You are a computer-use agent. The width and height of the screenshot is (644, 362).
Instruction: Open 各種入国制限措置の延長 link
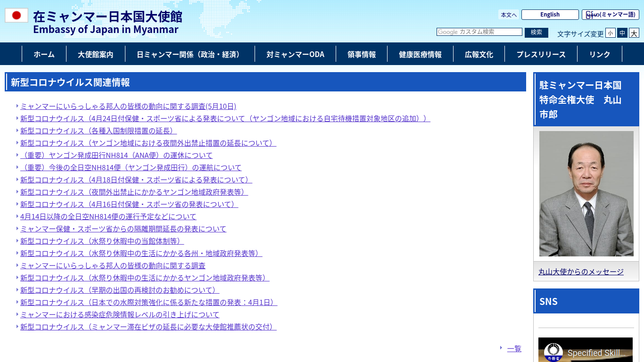click(99, 131)
